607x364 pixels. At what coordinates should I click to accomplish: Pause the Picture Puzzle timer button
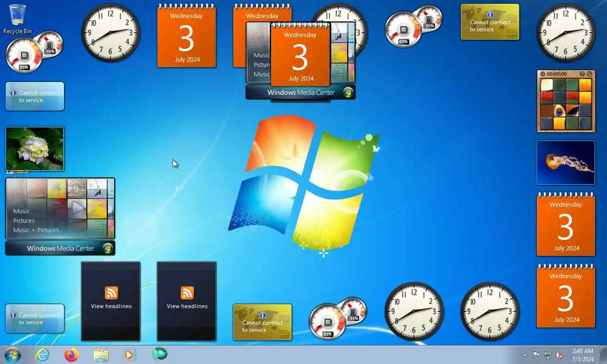(x=543, y=74)
